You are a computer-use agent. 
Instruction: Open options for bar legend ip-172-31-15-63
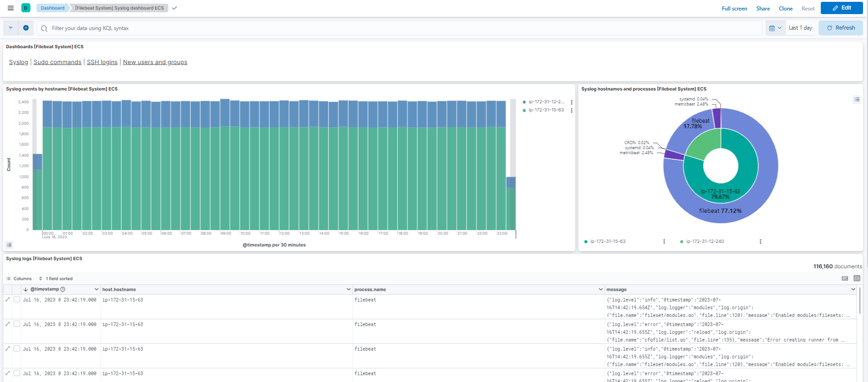pyautogui.click(x=571, y=110)
